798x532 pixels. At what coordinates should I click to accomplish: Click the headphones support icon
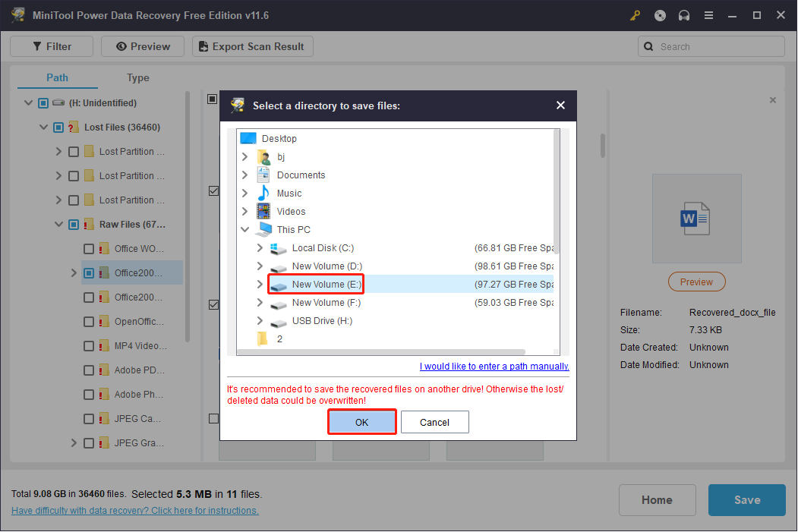tap(684, 15)
